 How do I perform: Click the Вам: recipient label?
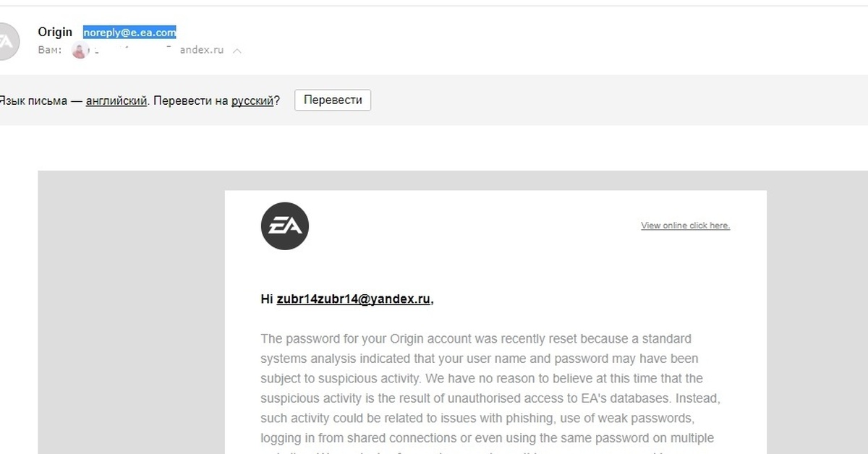pyautogui.click(x=50, y=51)
